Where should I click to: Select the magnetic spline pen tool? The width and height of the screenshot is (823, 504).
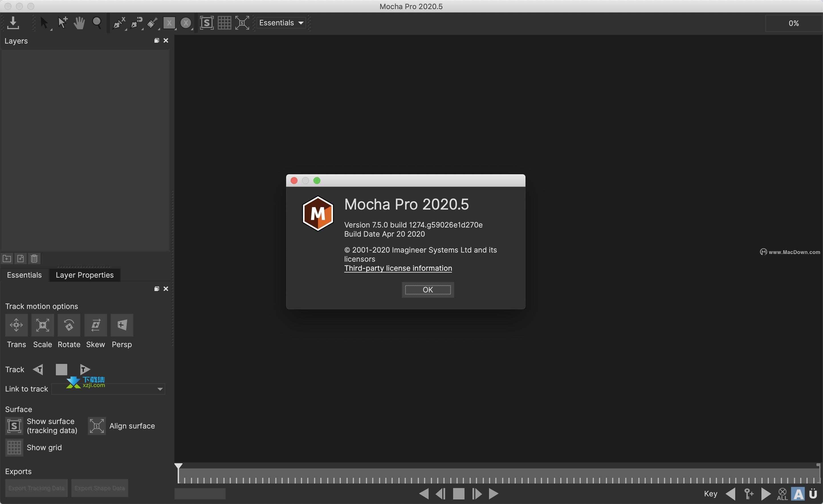[x=137, y=23]
